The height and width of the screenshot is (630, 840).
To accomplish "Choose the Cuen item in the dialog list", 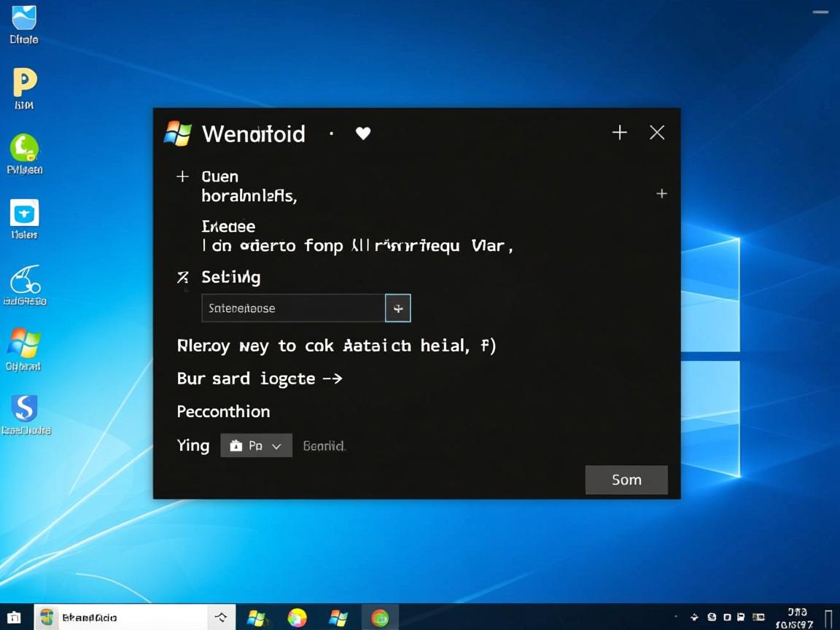I will tap(219, 176).
